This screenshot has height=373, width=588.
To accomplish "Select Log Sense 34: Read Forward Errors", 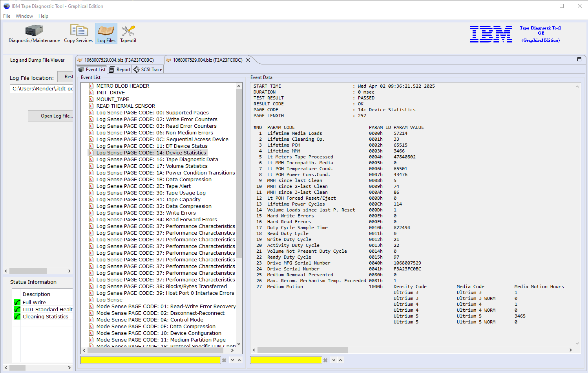I will (x=157, y=219).
